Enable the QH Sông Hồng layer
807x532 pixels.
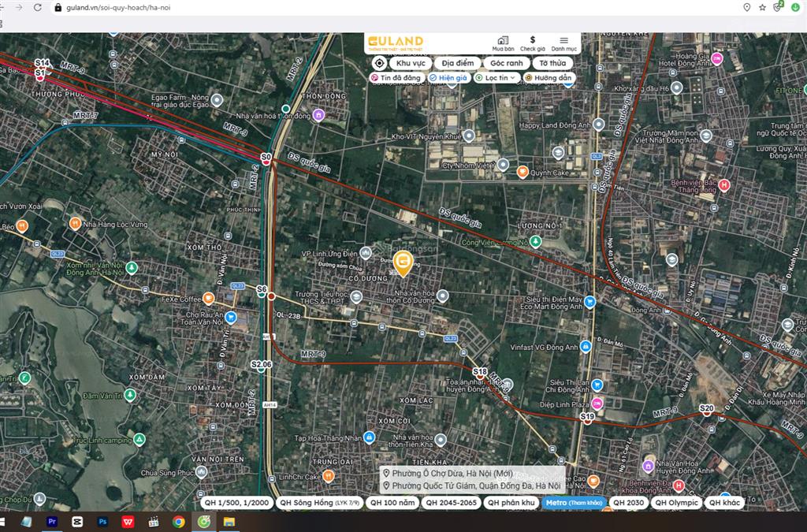(x=320, y=503)
